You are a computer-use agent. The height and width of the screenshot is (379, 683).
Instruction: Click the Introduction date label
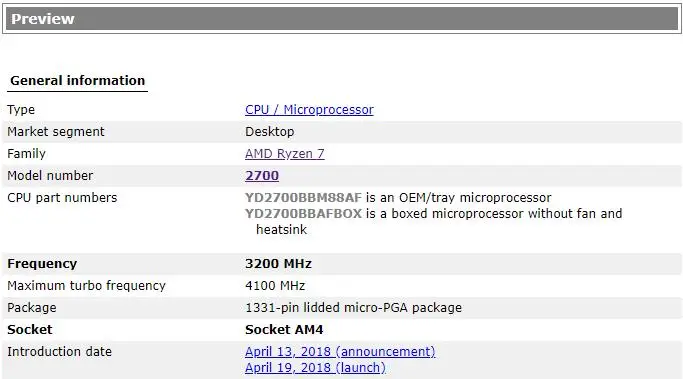(x=60, y=352)
